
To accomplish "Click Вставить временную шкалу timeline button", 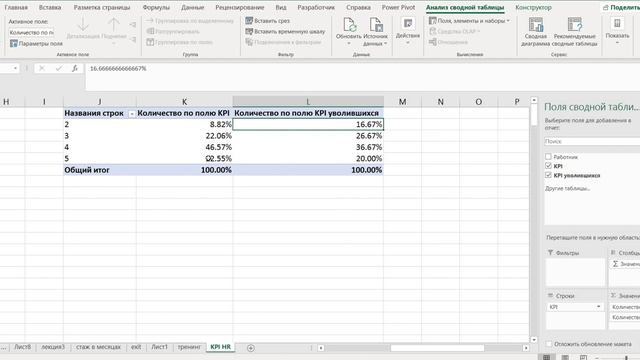I will click(x=285, y=31).
